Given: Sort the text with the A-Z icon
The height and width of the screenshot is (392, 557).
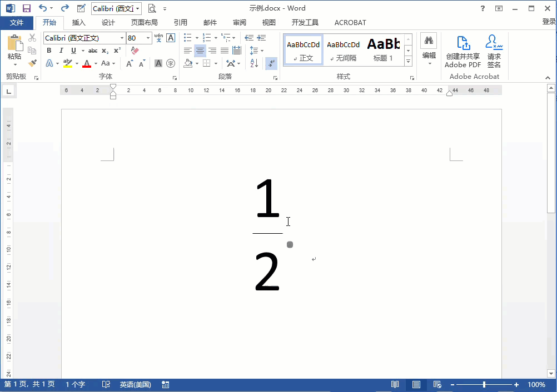Looking at the screenshot, I should pyautogui.click(x=254, y=63).
